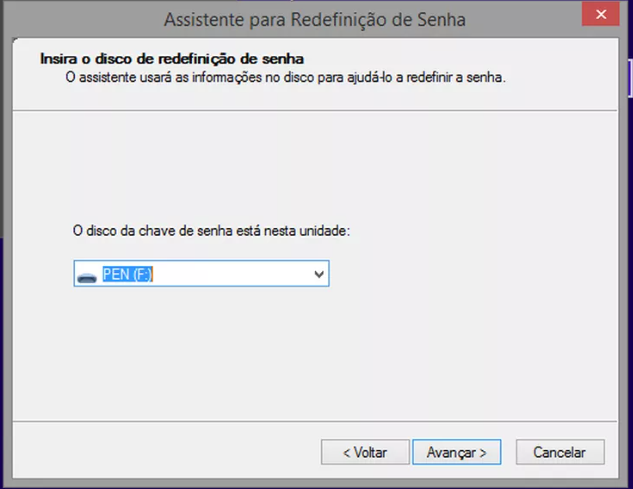Click the heading Insira o disco de redefinição de senha
Image resolution: width=633 pixels, height=489 pixels.
(x=172, y=59)
